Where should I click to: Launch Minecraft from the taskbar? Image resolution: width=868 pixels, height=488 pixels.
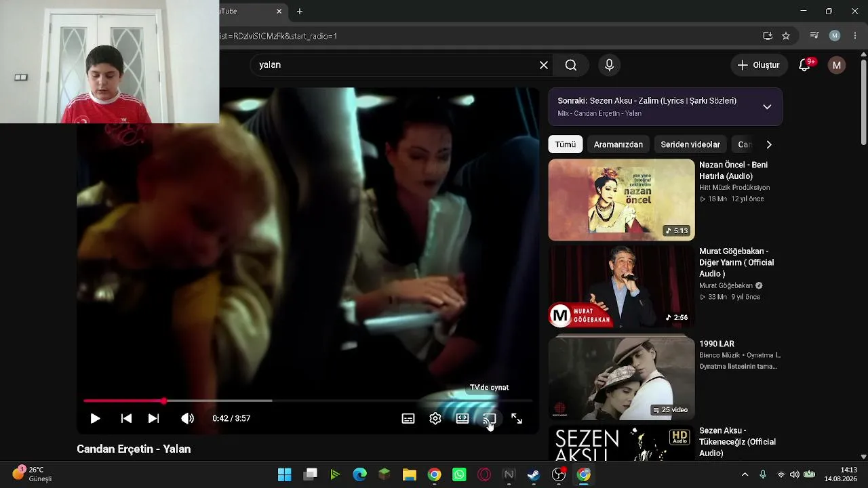pos(384,474)
